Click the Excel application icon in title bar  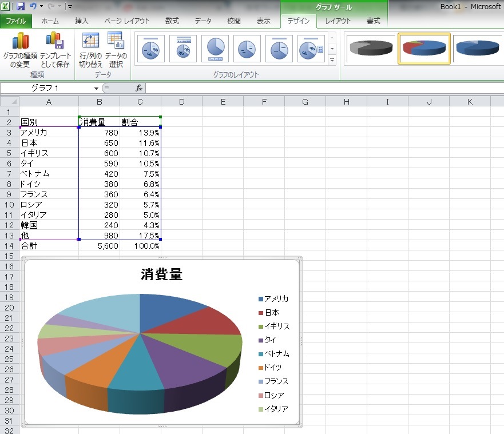pos(5,6)
